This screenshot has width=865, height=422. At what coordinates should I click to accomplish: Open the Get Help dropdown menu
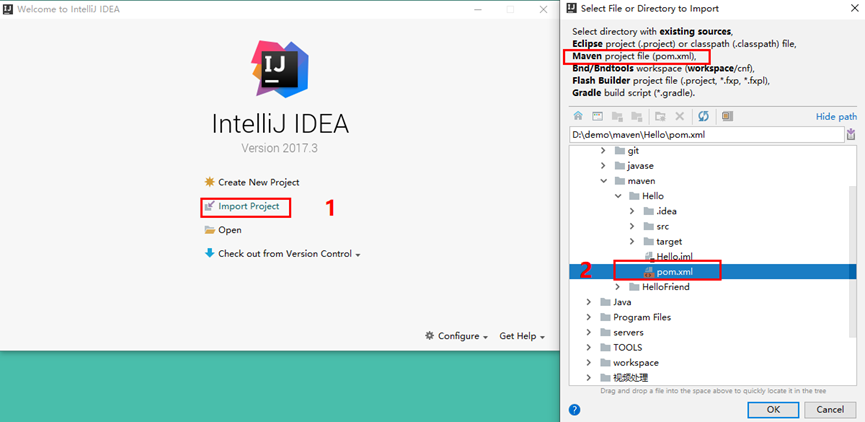coord(522,336)
